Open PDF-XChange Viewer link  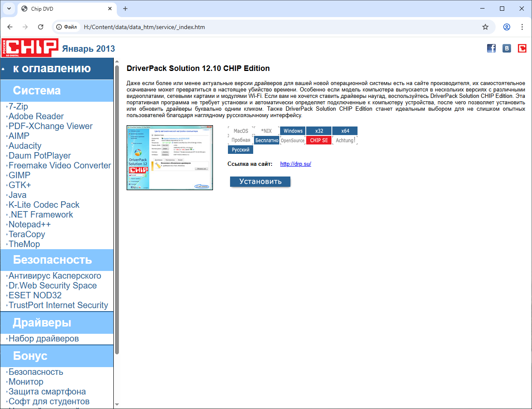point(50,126)
